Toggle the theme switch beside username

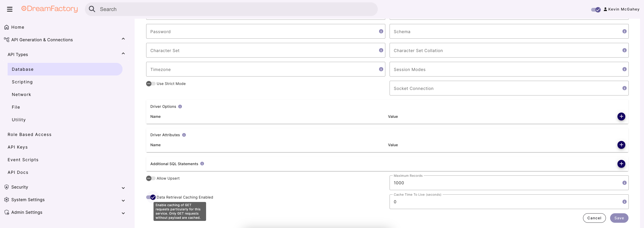point(595,9)
